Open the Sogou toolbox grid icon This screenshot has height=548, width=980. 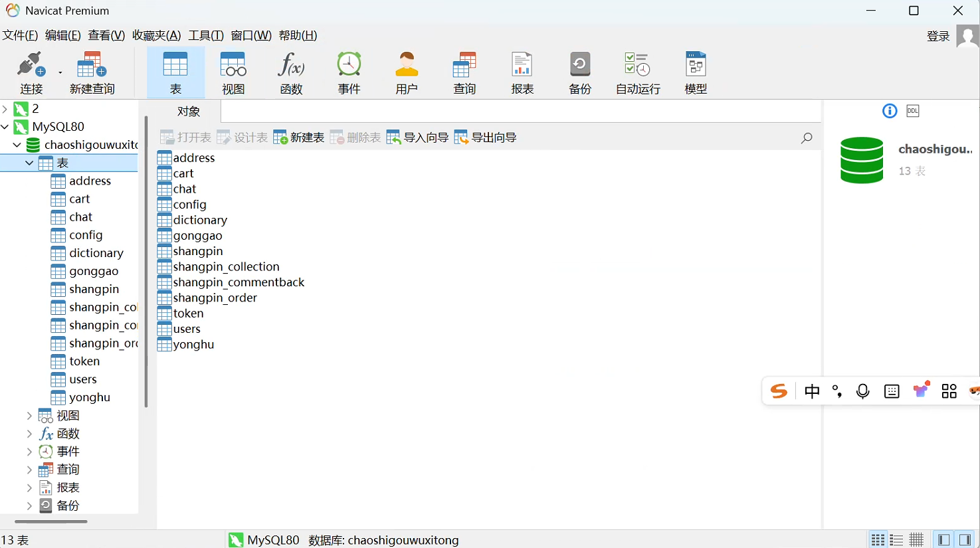coord(949,391)
